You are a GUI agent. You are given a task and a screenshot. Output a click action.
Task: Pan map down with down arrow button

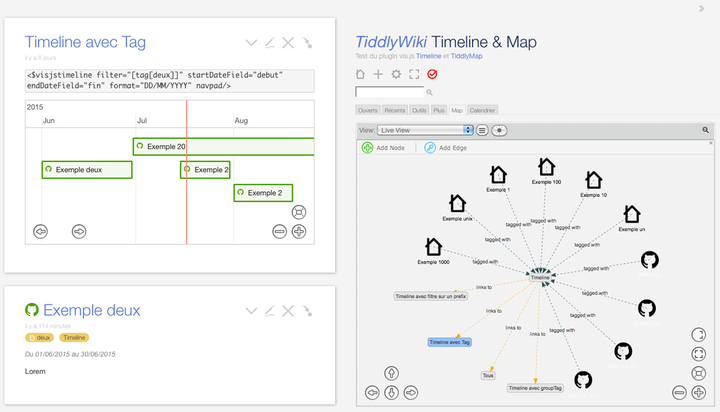[391, 393]
